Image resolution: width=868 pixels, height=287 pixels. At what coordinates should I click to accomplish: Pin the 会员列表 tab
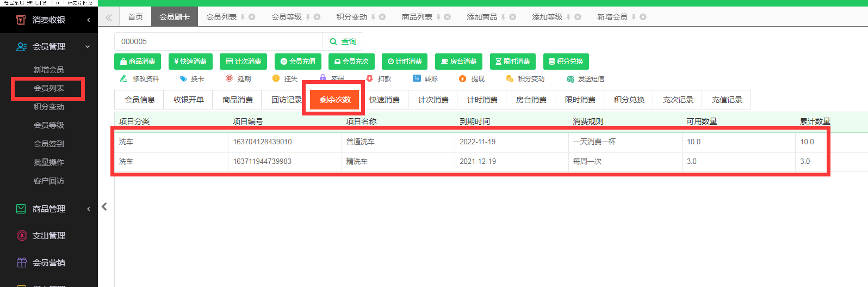pos(243,17)
